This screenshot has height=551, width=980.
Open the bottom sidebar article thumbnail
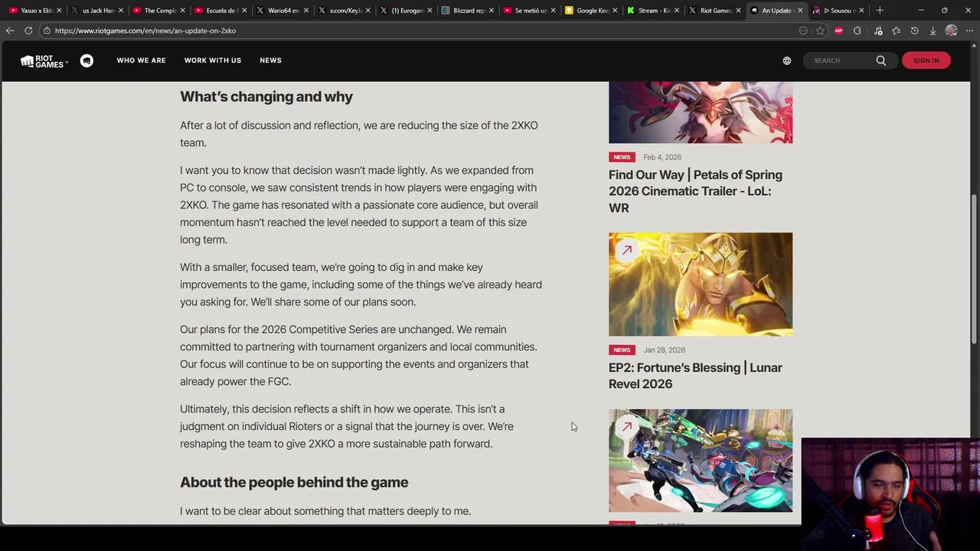pyautogui.click(x=701, y=460)
